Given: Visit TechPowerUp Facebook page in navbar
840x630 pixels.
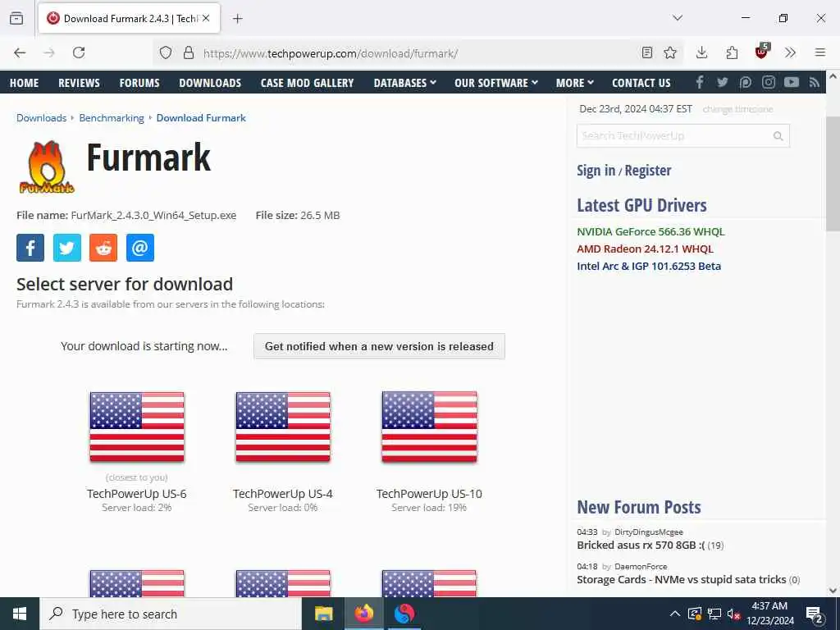Looking at the screenshot, I should 700,82.
